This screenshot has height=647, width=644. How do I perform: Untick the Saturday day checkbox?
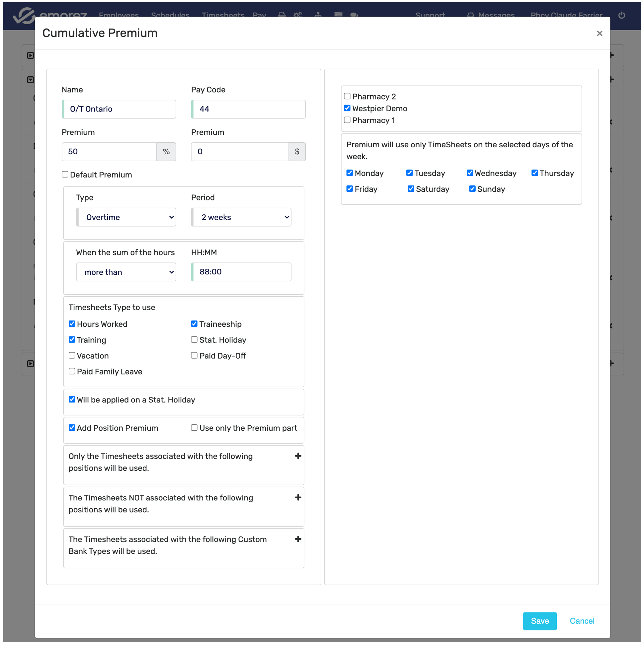tap(411, 189)
